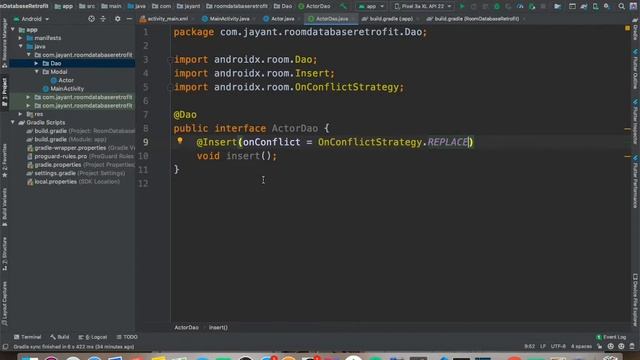Expand the res folder
The image size is (640, 360).
tap(21, 114)
